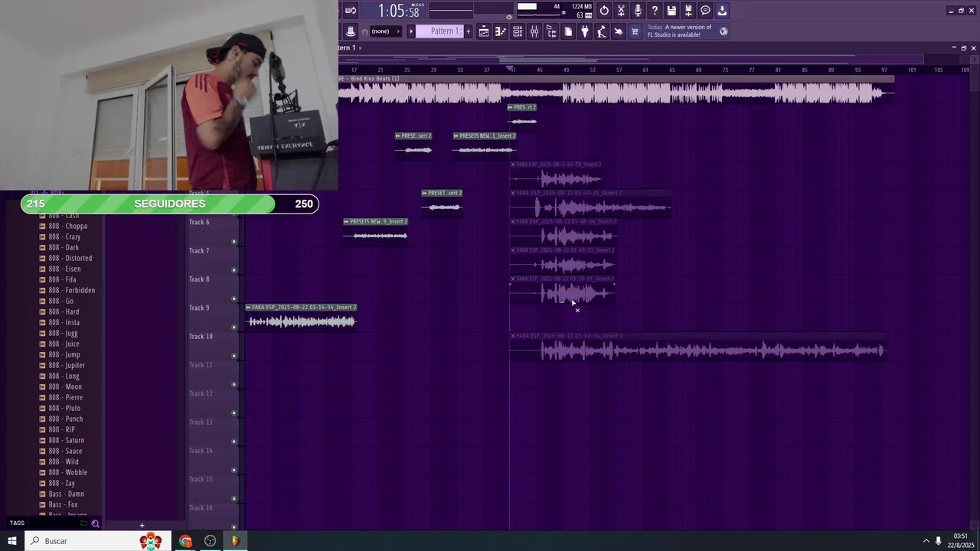Open FL Studio from the Windows taskbar
This screenshot has height=551, width=980.
point(235,541)
